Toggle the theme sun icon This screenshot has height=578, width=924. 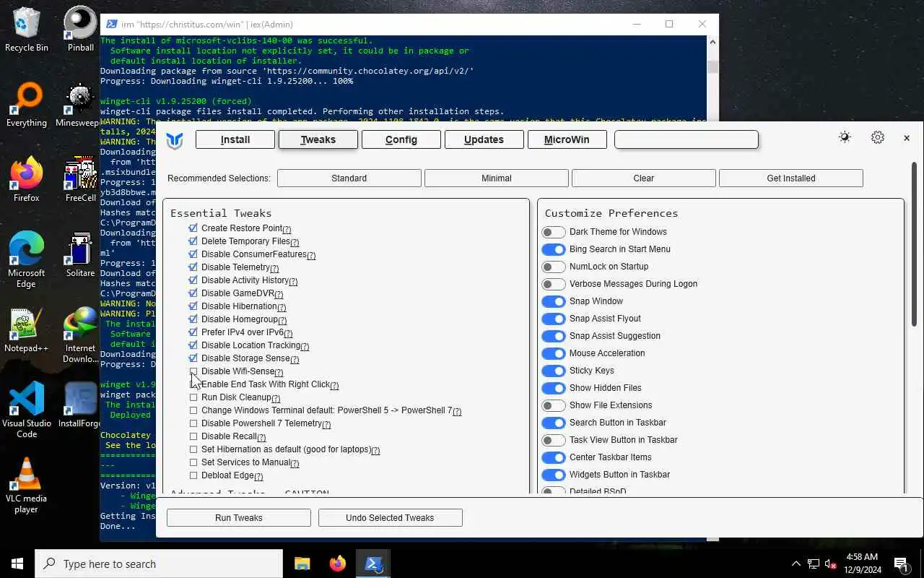point(845,137)
